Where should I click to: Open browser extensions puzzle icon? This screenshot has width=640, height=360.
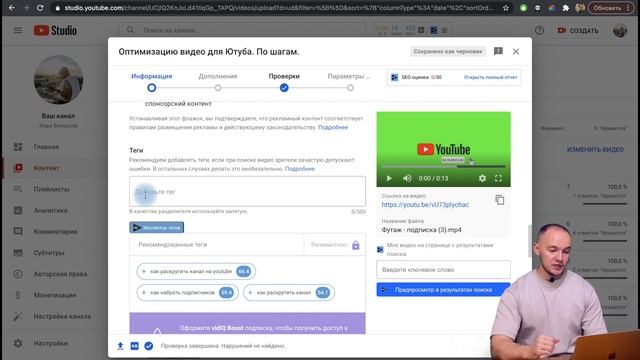pyautogui.click(x=565, y=8)
